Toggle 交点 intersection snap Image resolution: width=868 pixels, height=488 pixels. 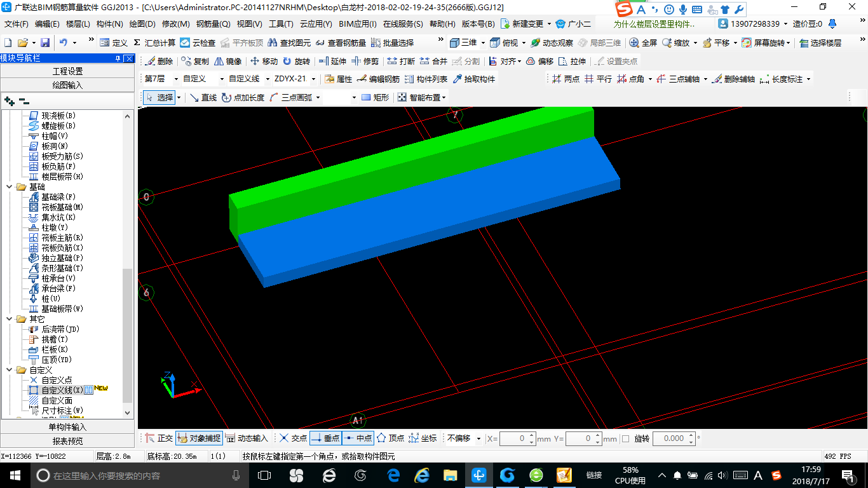[293, 438]
